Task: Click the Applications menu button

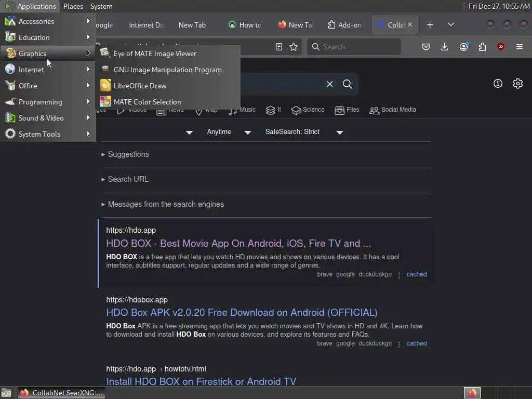Action: [x=30, y=6]
